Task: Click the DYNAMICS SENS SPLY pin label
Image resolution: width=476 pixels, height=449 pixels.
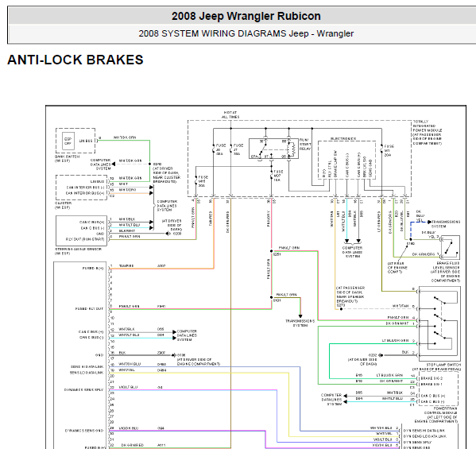Action: tap(83, 390)
